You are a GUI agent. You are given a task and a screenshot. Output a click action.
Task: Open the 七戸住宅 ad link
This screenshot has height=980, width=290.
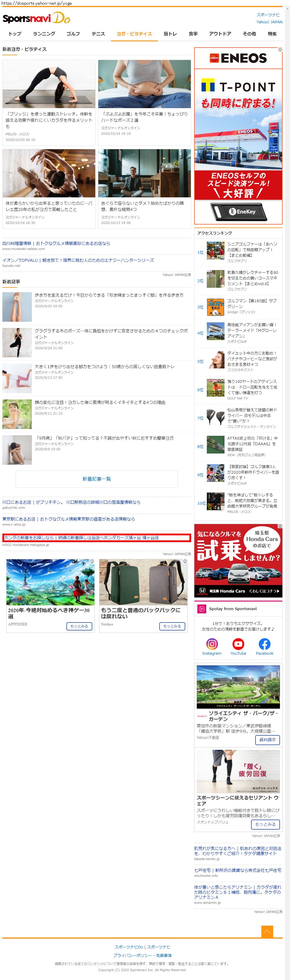[x=237, y=870]
